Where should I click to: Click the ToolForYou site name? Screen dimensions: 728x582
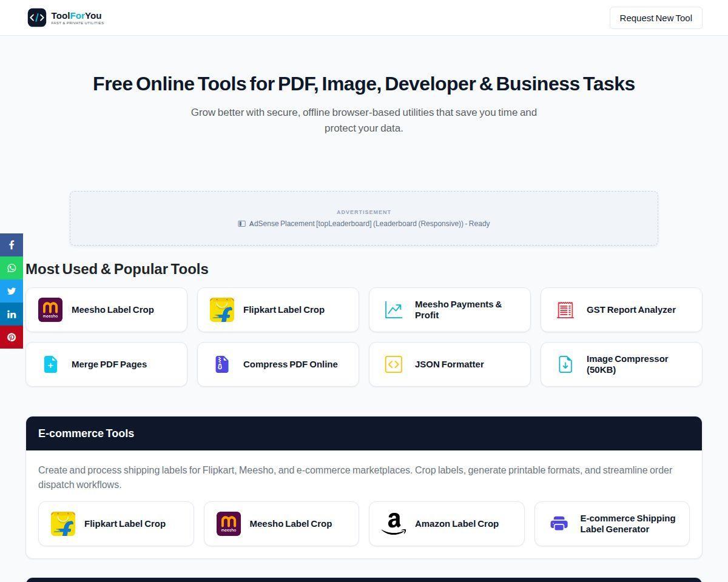(x=76, y=16)
